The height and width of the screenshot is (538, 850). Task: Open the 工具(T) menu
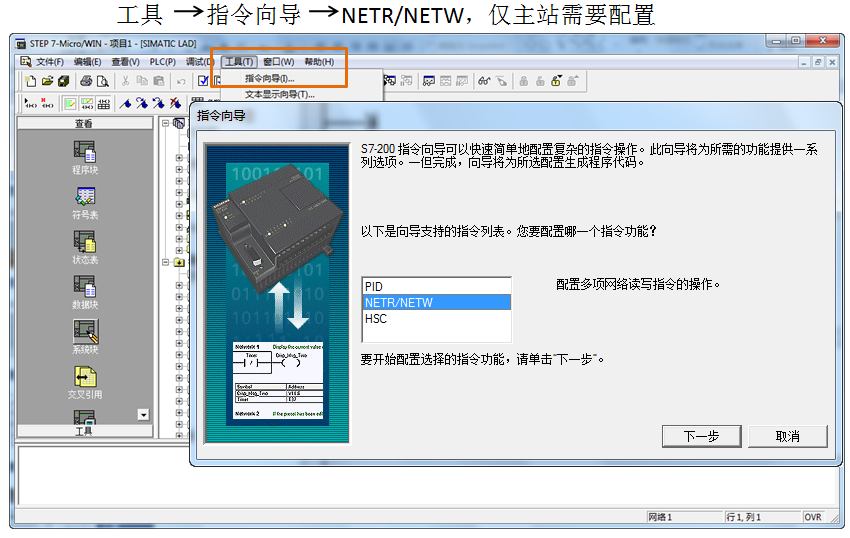(x=239, y=62)
